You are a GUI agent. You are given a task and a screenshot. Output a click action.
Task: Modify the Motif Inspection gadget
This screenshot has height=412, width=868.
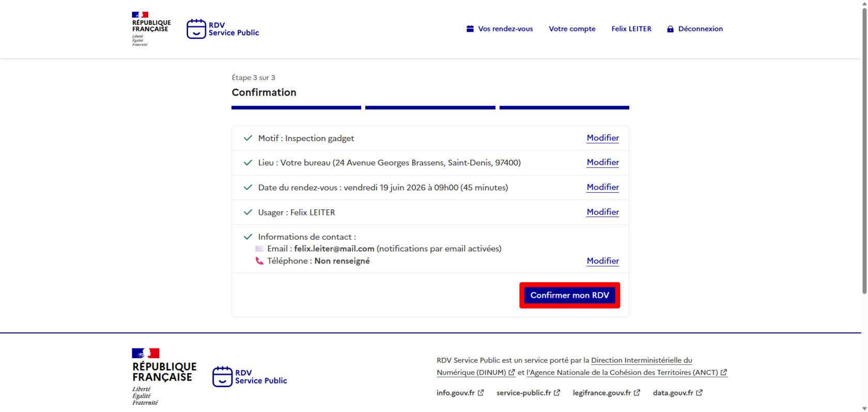coord(602,138)
